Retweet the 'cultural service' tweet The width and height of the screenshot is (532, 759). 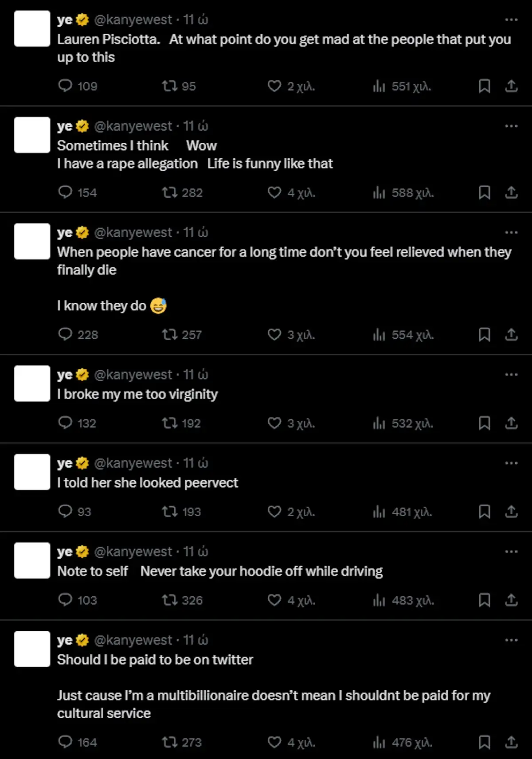pos(169,742)
